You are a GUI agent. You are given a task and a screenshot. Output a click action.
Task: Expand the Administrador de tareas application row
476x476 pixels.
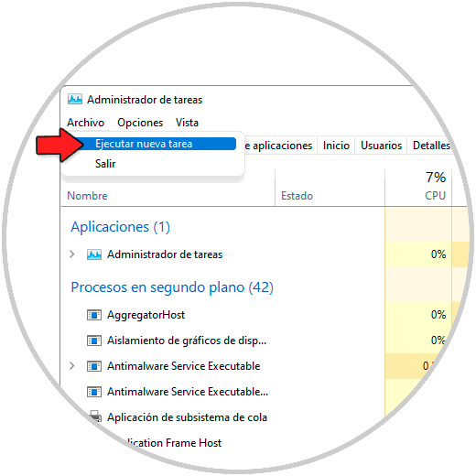coord(72,254)
